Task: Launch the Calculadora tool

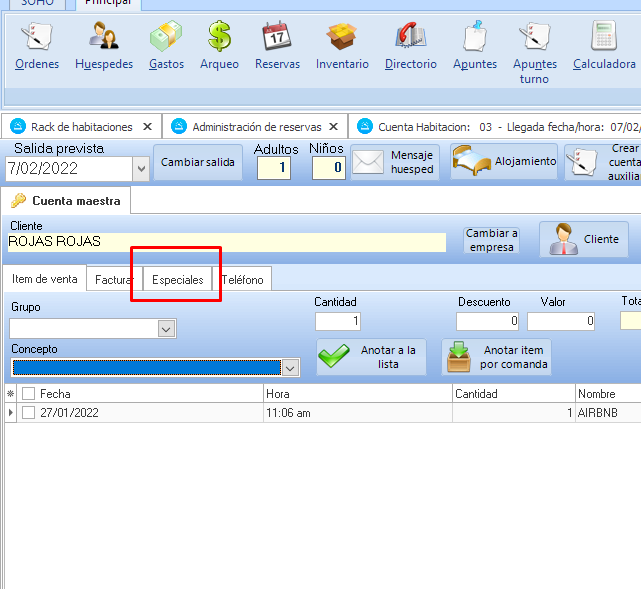Action: point(604,46)
